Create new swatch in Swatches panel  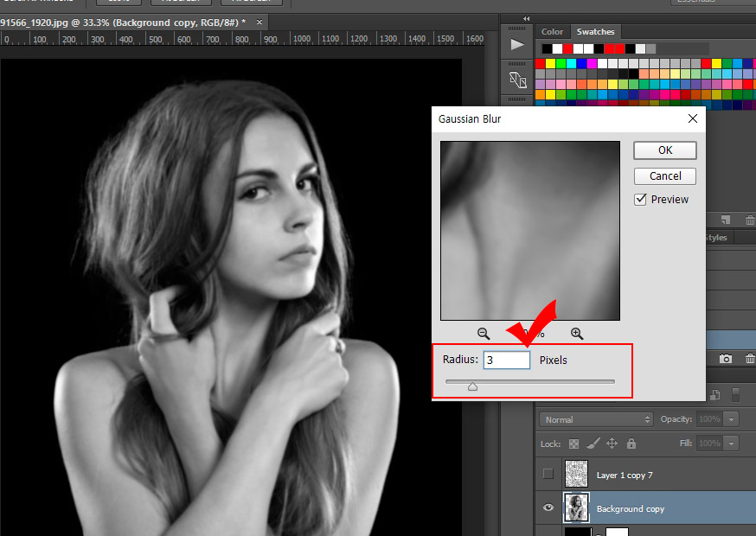(726, 220)
